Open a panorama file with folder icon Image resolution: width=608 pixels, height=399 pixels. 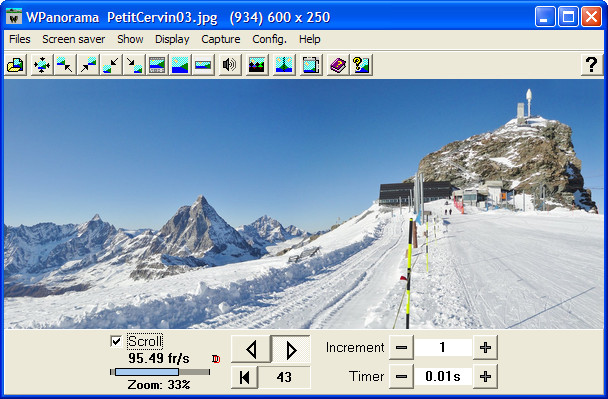pyautogui.click(x=16, y=65)
